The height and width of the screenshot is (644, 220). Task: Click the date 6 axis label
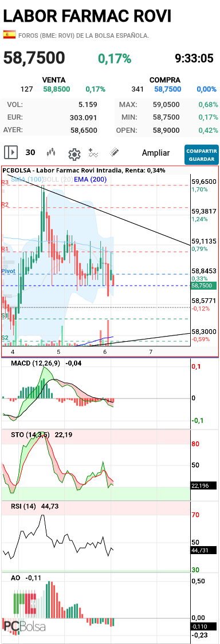click(105, 352)
